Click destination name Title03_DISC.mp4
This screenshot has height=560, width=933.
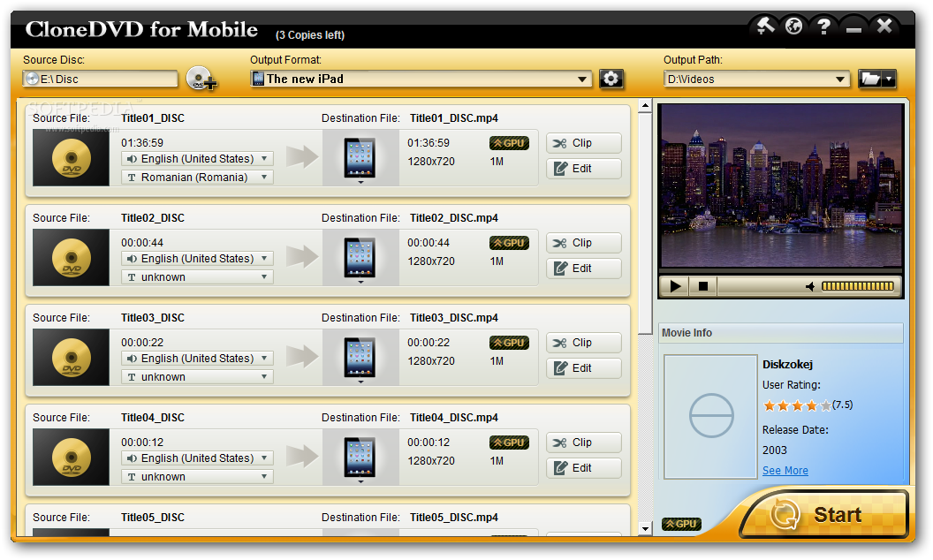tap(454, 318)
